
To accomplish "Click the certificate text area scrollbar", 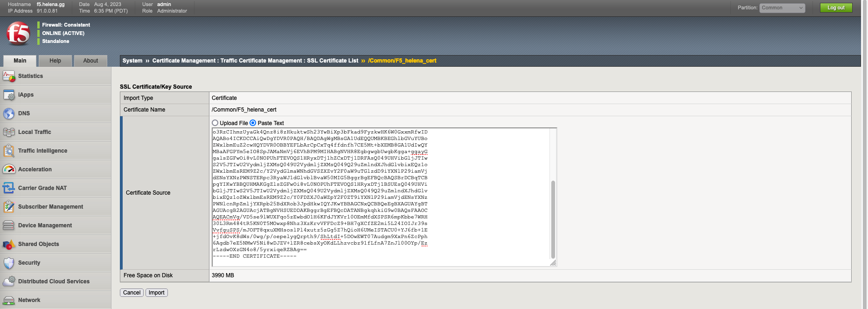I will point(553,218).
